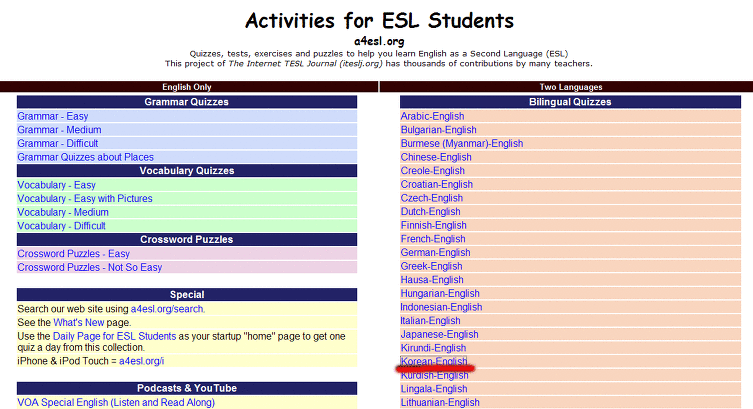Open Czech-English quizzes
753x409 pixels.
(432, 198)
